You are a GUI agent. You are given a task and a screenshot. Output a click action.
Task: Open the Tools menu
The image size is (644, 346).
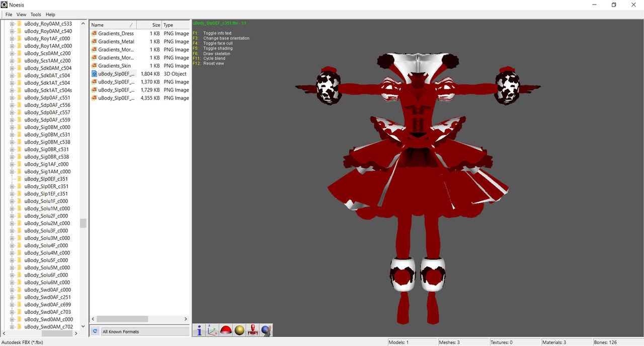[36, 15]
